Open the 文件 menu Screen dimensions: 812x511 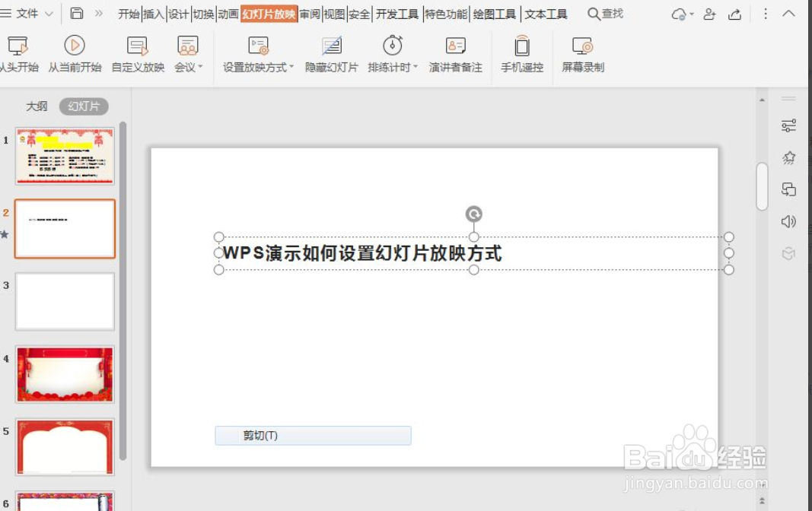click(27, 14)
